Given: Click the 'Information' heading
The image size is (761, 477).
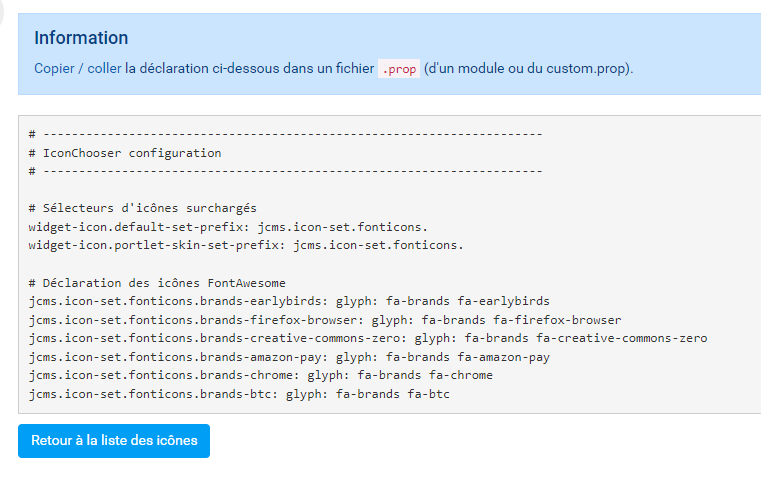Looking at the screenshot, I should (x=81, y=38).
